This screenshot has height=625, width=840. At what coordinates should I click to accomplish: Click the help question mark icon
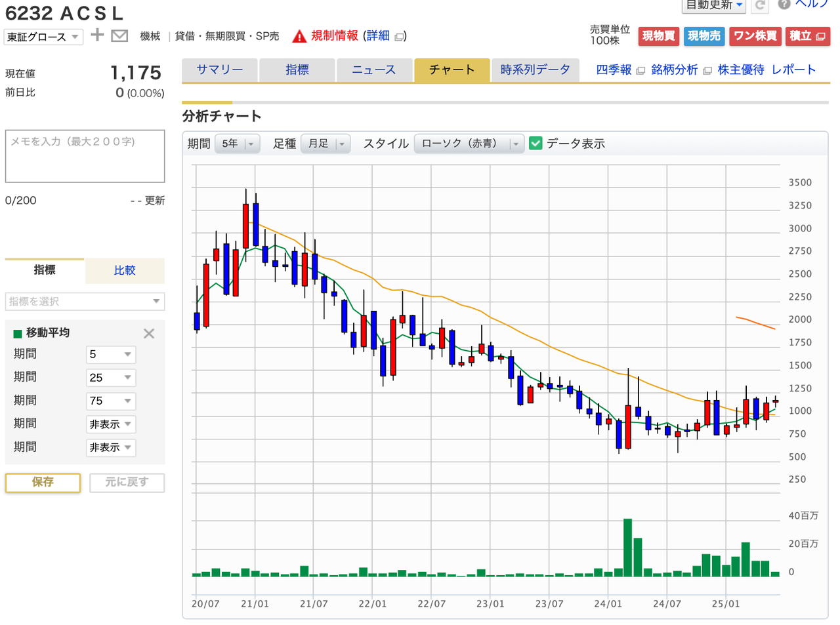tap(784, 5)
